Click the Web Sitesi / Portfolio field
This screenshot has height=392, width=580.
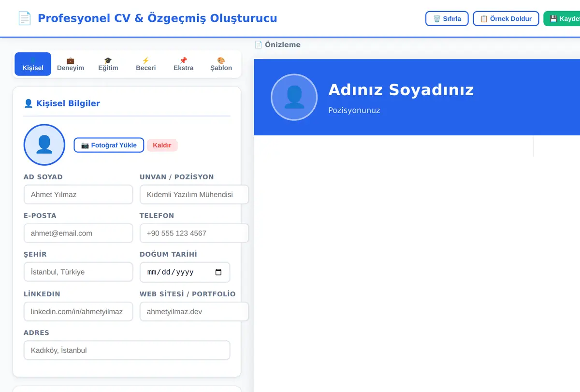(x=194, y=311)
